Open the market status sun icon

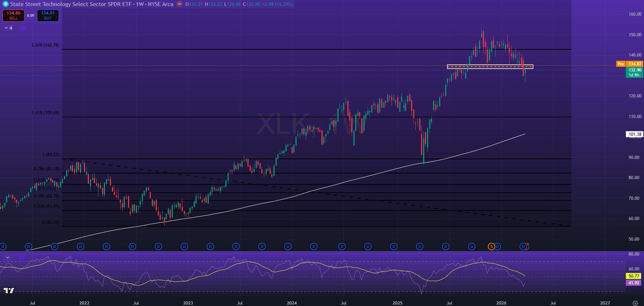pyautogui.click(x=179, y=4)
